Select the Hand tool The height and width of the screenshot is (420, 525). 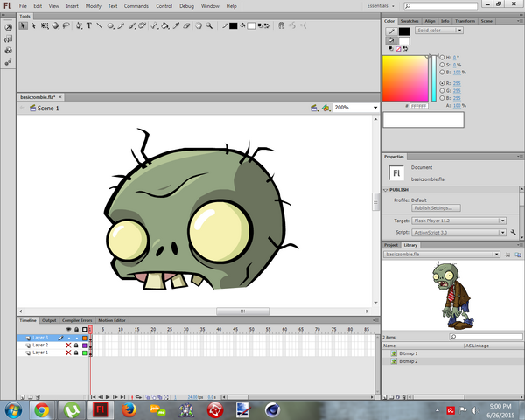pos(199,25)
